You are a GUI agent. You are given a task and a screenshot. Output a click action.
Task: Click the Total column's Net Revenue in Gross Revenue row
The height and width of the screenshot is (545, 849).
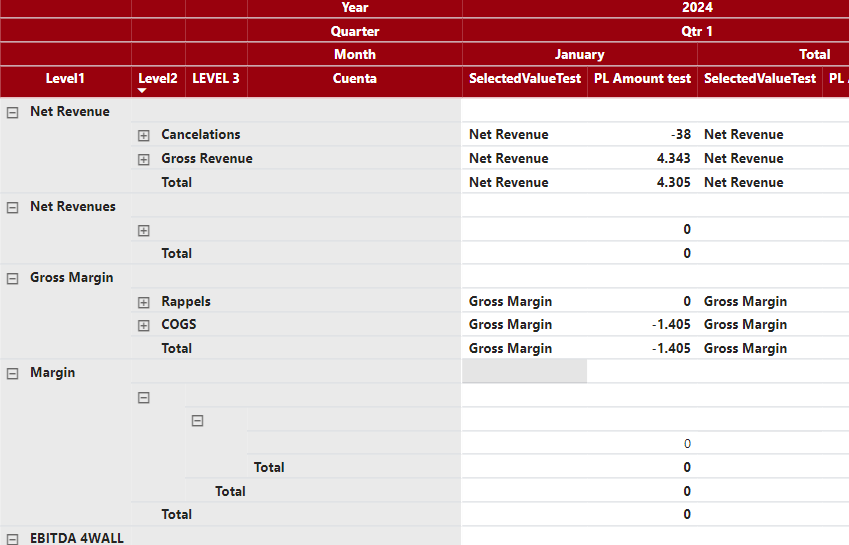(743, 158)
